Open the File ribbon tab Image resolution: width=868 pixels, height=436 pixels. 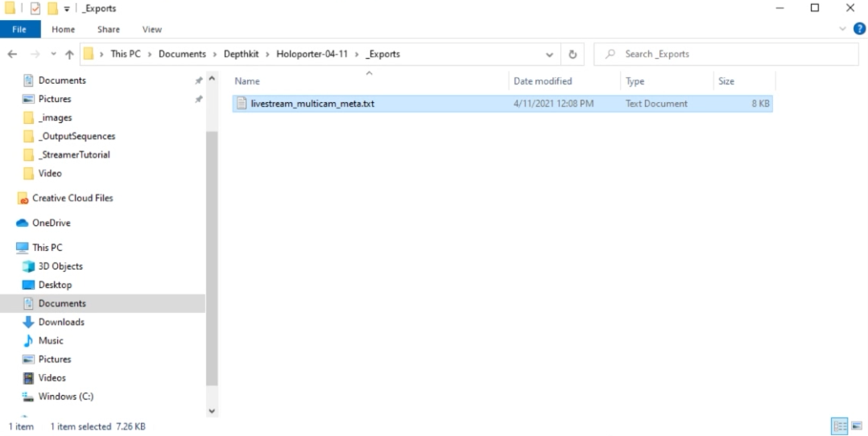[20, 29]
